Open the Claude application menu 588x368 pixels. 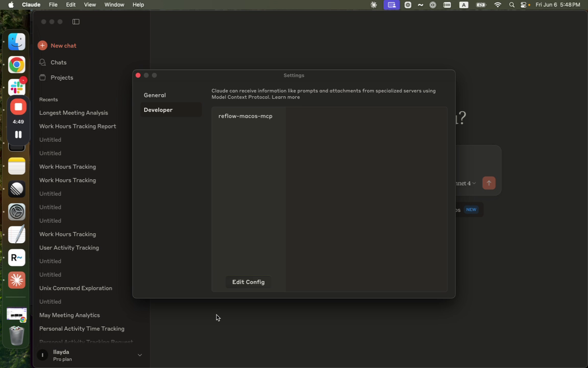[31, 5]
